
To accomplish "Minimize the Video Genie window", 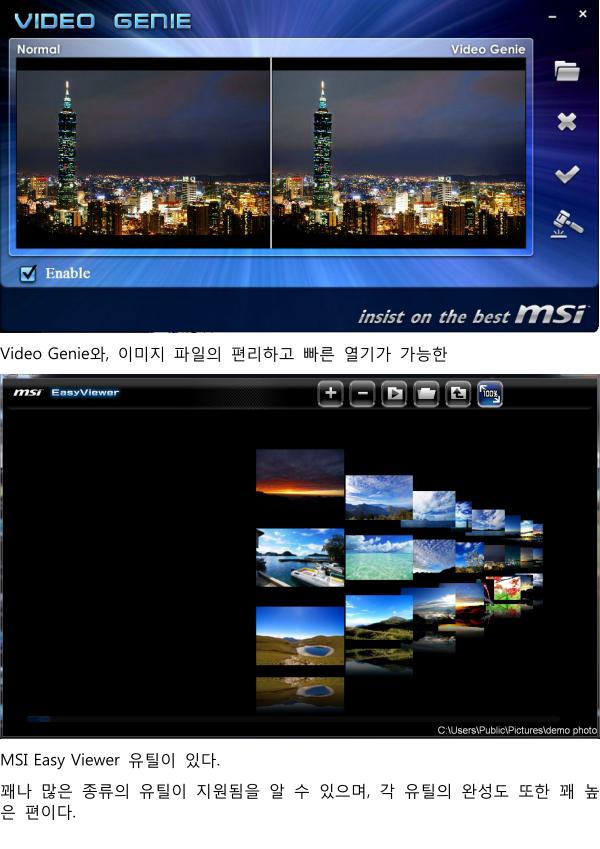I will (x=552, y=17).
